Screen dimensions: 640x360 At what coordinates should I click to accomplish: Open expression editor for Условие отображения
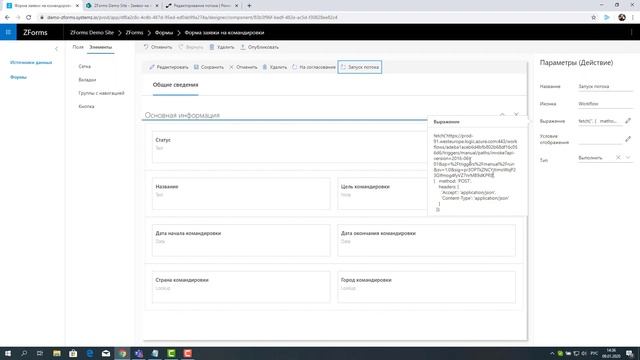[628, 139]
